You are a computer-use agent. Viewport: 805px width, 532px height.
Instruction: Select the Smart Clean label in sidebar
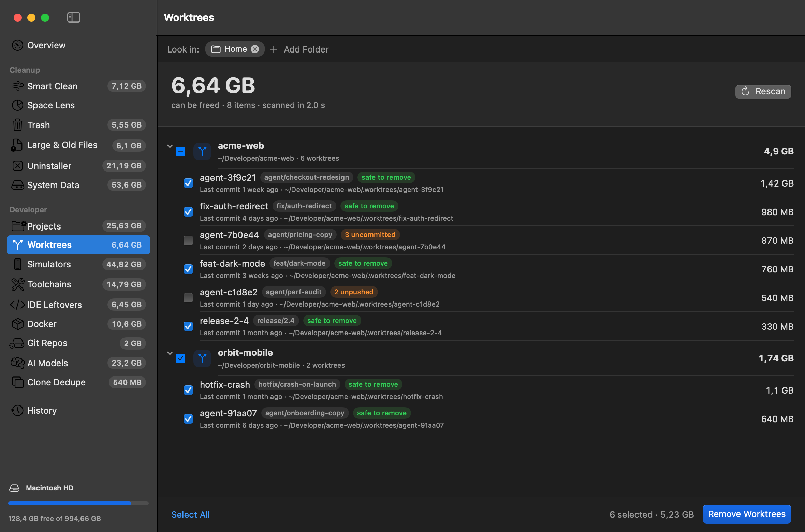tap(53, 86)
